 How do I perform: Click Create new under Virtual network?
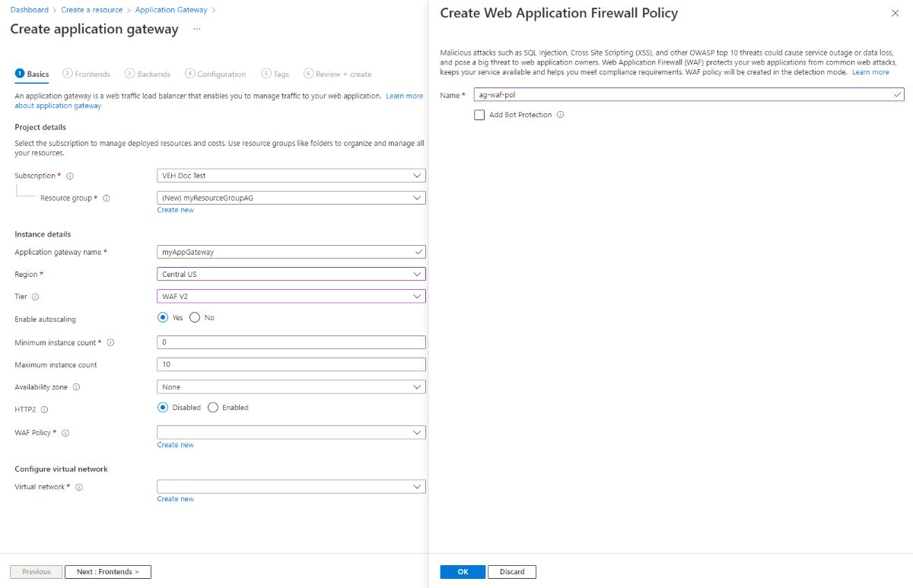click(x=175, y=498)
